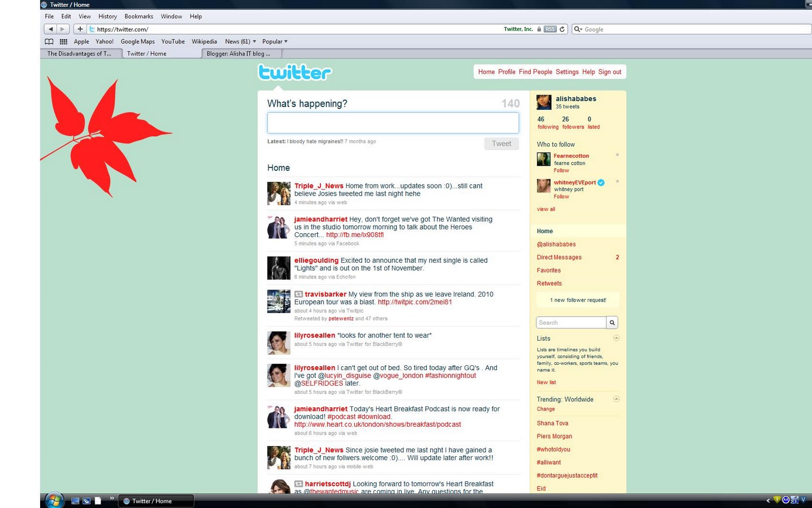Viewport: 812px width, 508px height.
Task: Click Sign out in top navigation
Action: pyautogui.click(x=610, y=72)
